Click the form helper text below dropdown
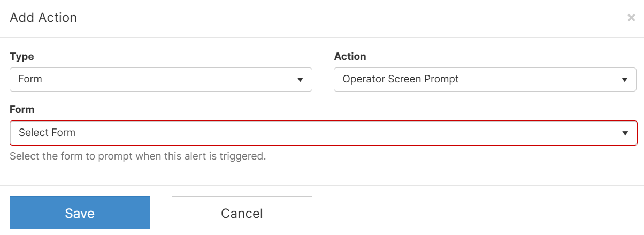The height and width of the screenshot is (235, 644). click(x=138, y=156)
